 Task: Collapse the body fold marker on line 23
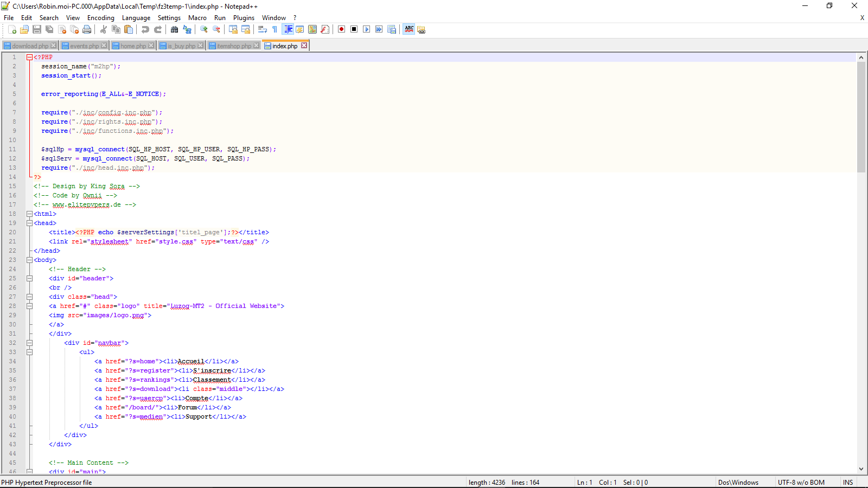point(30,260)
